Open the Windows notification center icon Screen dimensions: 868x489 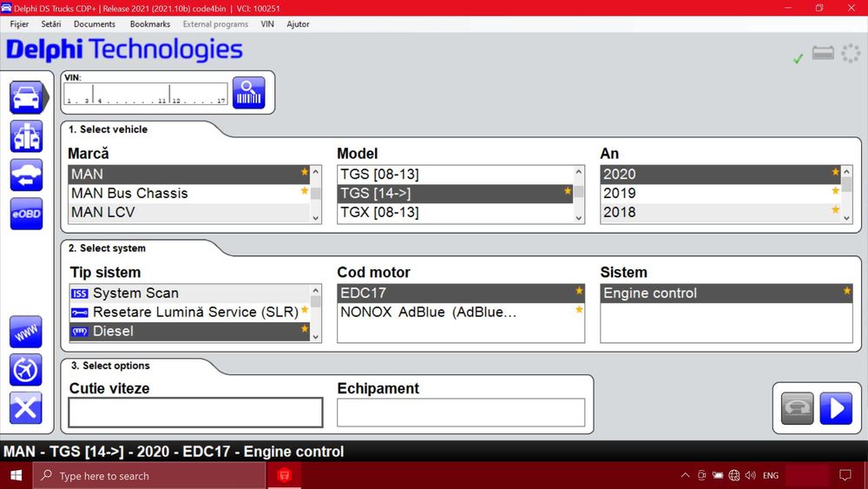845,475
